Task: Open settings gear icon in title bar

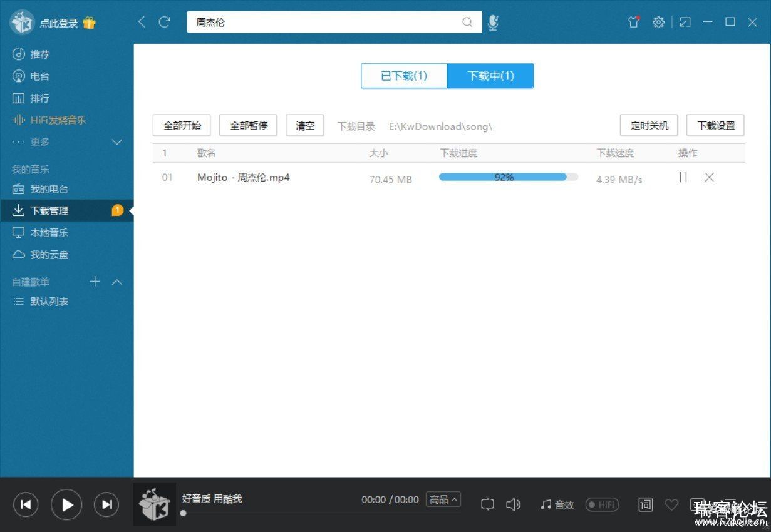Action: click(658, 23)
